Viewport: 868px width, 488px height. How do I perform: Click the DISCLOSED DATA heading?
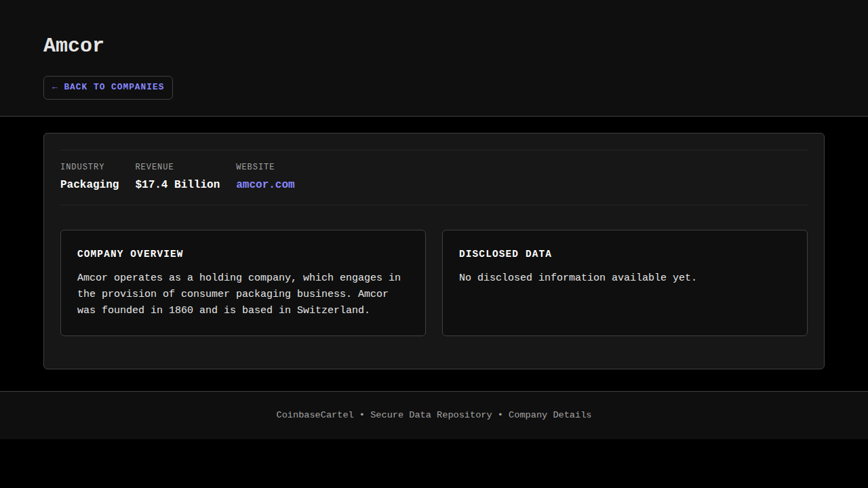click(x=505, y=254)
